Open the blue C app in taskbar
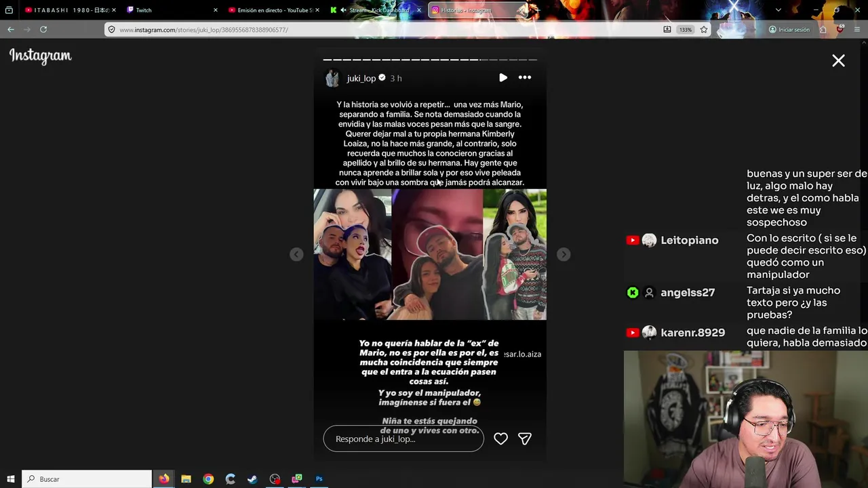Viewport: 868px width, 488px height. (231, 479)
